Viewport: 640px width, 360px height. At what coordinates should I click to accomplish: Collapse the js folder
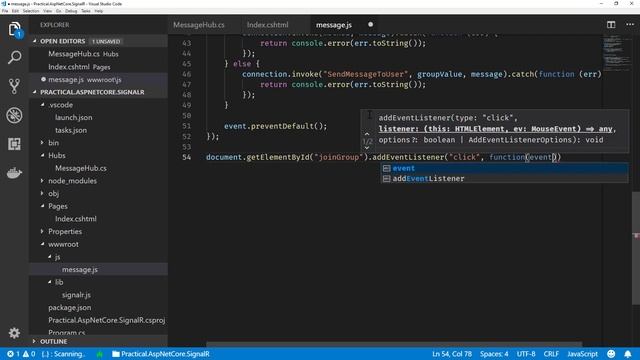[x=49, y=257]
